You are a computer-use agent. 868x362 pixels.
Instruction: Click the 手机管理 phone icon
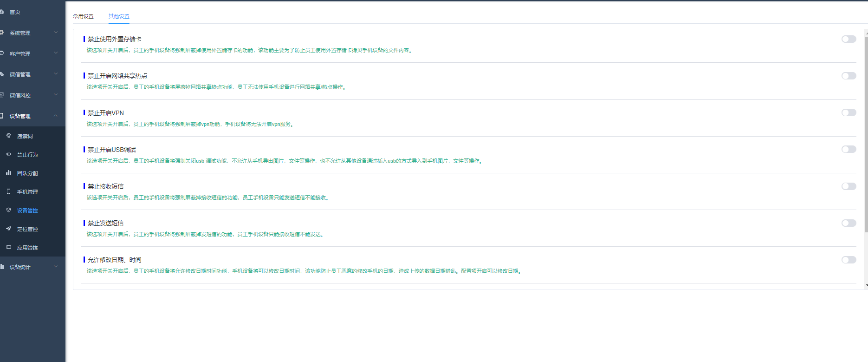coord(8,191)
